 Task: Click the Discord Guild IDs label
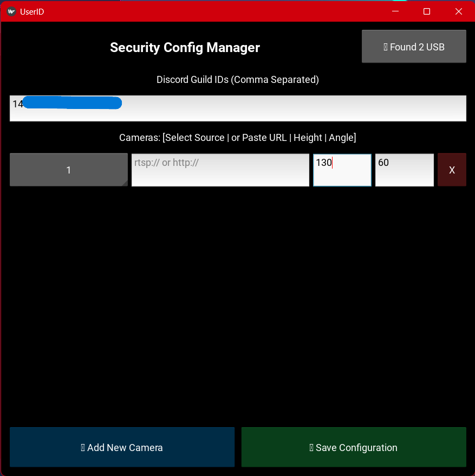point(237,80)
